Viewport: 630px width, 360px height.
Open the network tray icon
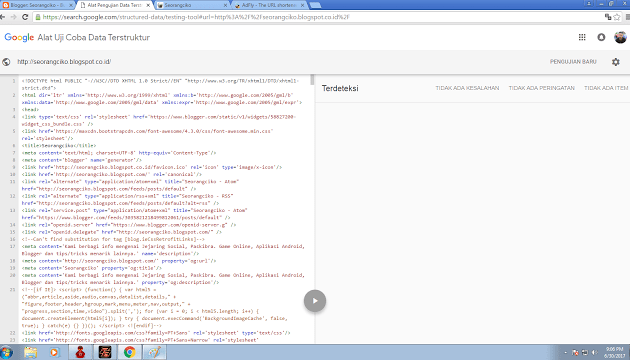tap(585, 352)
